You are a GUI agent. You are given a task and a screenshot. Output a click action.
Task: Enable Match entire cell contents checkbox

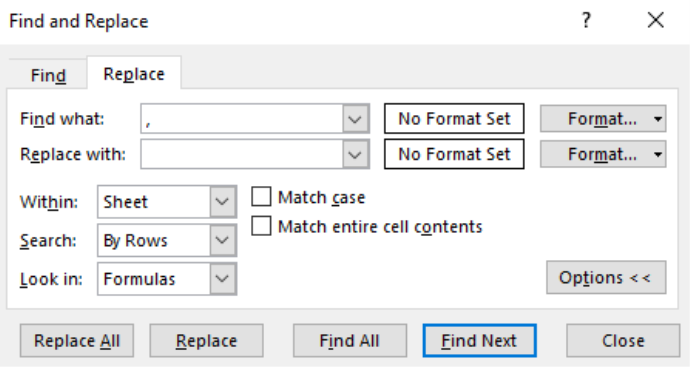(x=261, y=226)
